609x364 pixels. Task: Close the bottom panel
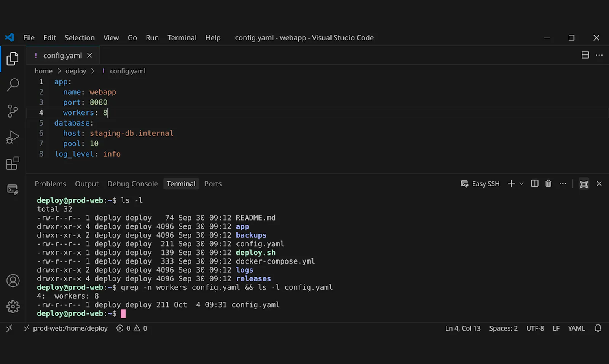(599, 184)
